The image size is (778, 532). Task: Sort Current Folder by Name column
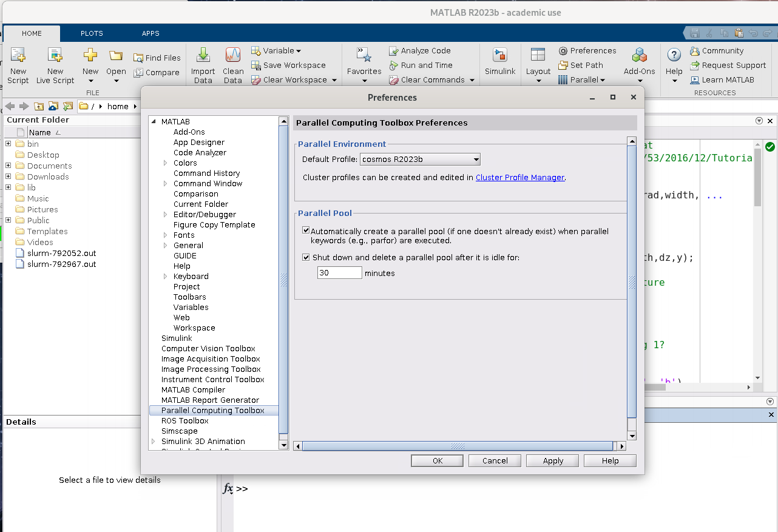(40, 132)
